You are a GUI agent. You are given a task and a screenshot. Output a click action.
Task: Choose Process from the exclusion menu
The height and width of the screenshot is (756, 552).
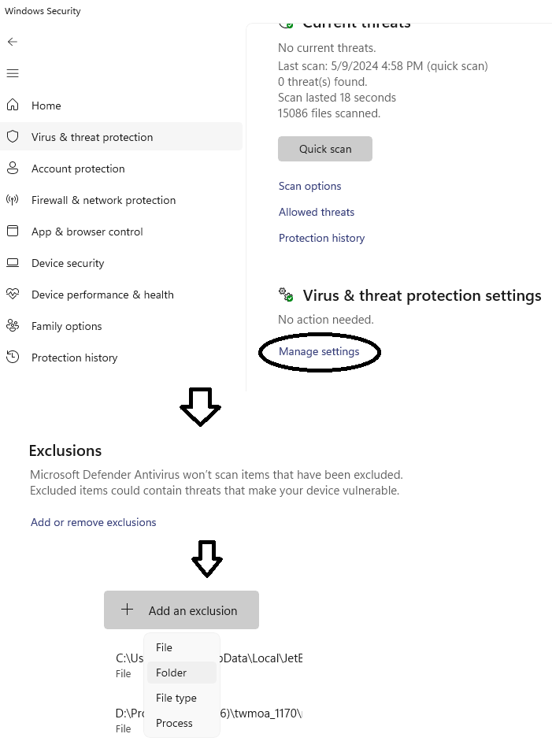(x=174, y=723)
